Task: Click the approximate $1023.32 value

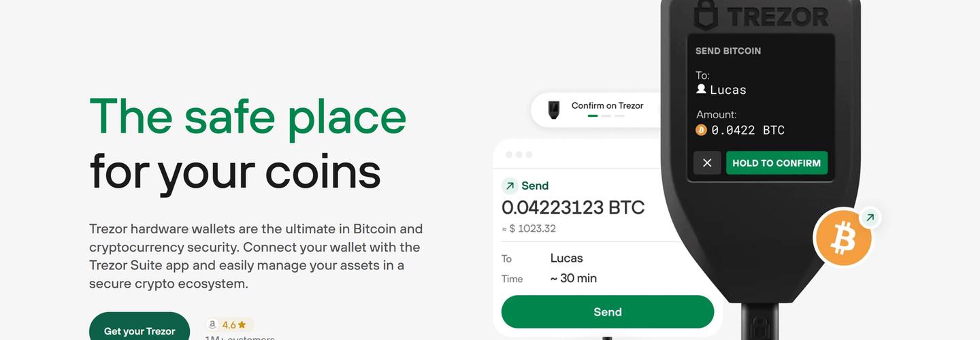Action: coord(529,228)
